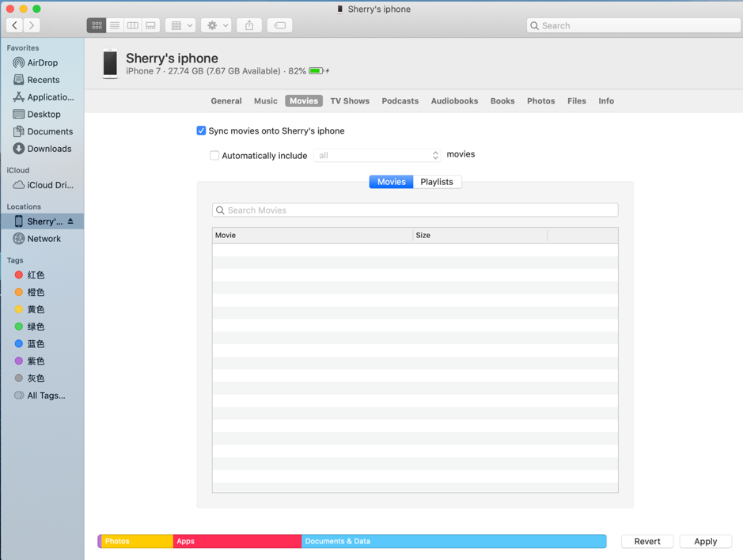Switch to column view in toolbar
The height and width of the screenshot is (560, 743).
click(x=133, y=25)
